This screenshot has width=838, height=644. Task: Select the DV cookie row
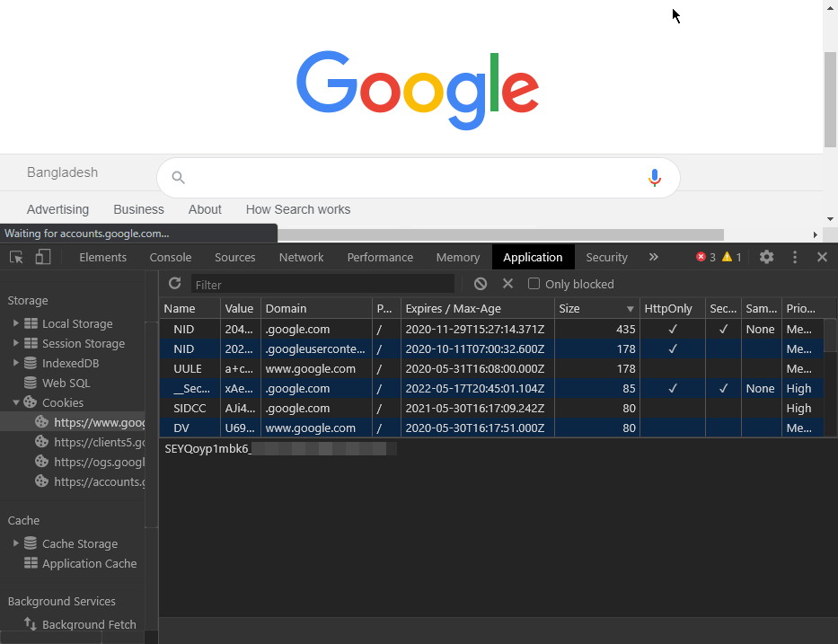pos(491,428)
